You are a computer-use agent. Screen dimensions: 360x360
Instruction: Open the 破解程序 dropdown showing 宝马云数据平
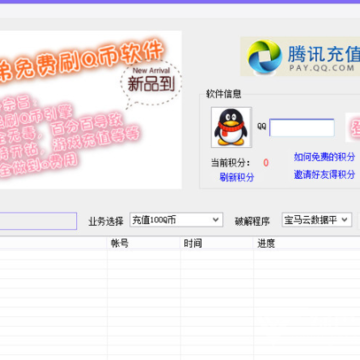(x=317, y=220)
